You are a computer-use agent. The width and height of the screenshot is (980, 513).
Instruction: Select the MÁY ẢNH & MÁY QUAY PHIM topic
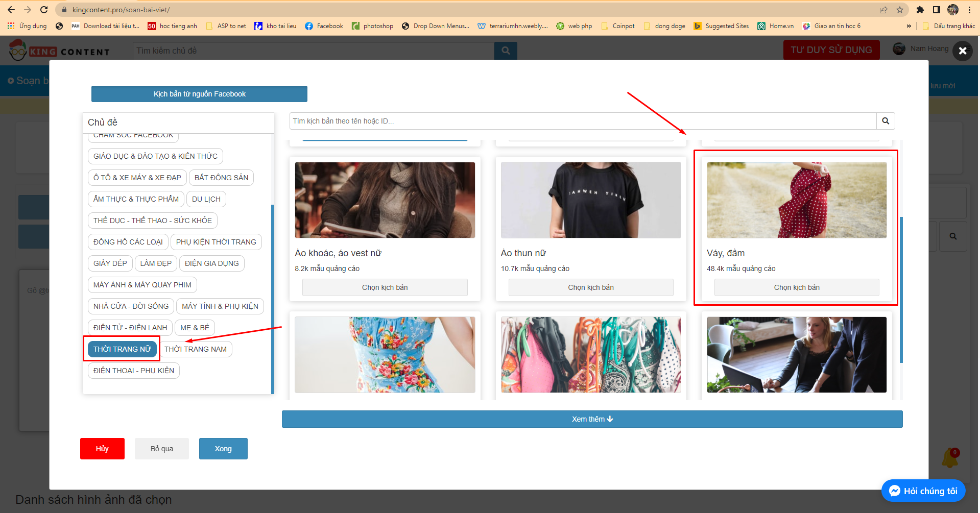point(142,285)
